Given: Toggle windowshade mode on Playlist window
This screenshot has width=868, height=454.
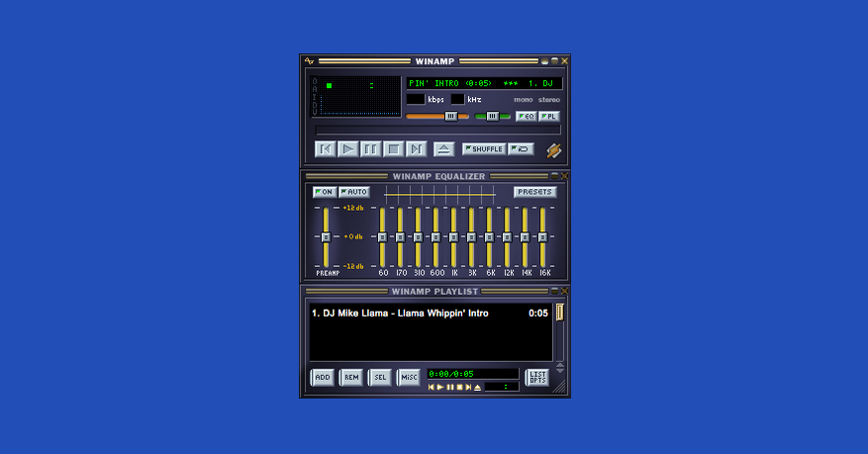Looking at the screenshot, I should pos(554,291).
